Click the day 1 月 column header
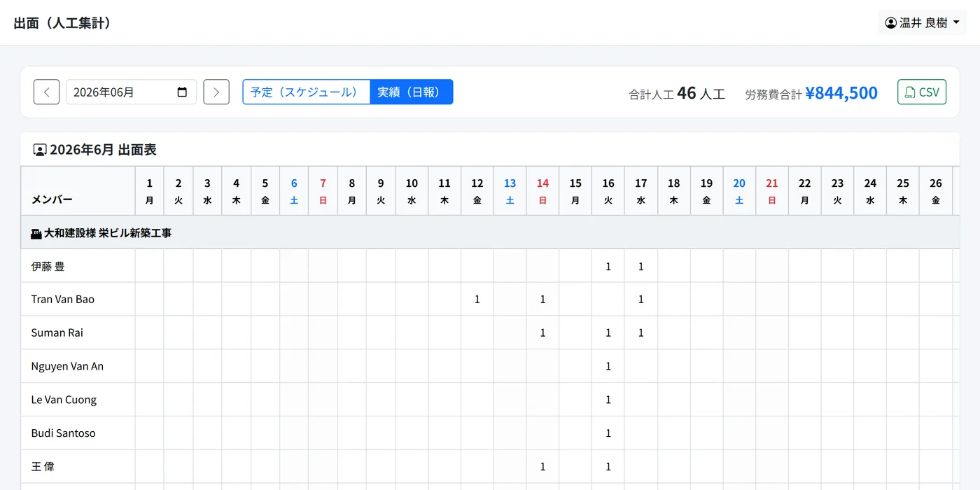 149,190
